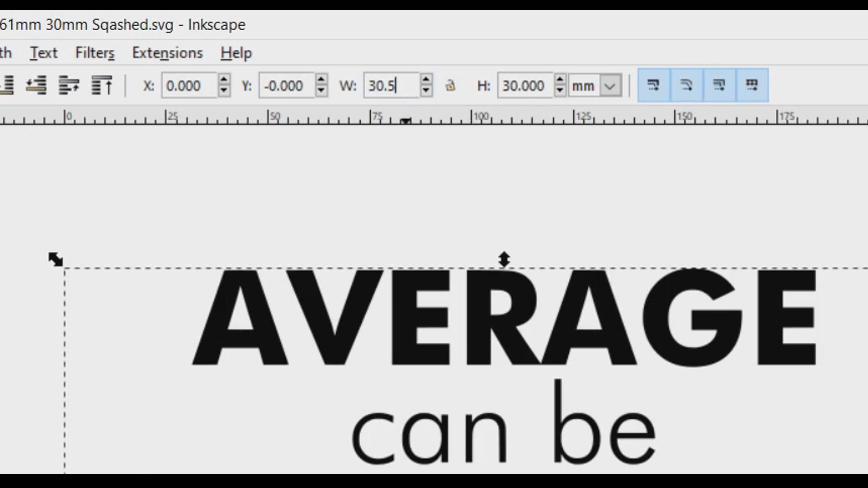
Task: Click the X position input field
Action: [190, 85]
